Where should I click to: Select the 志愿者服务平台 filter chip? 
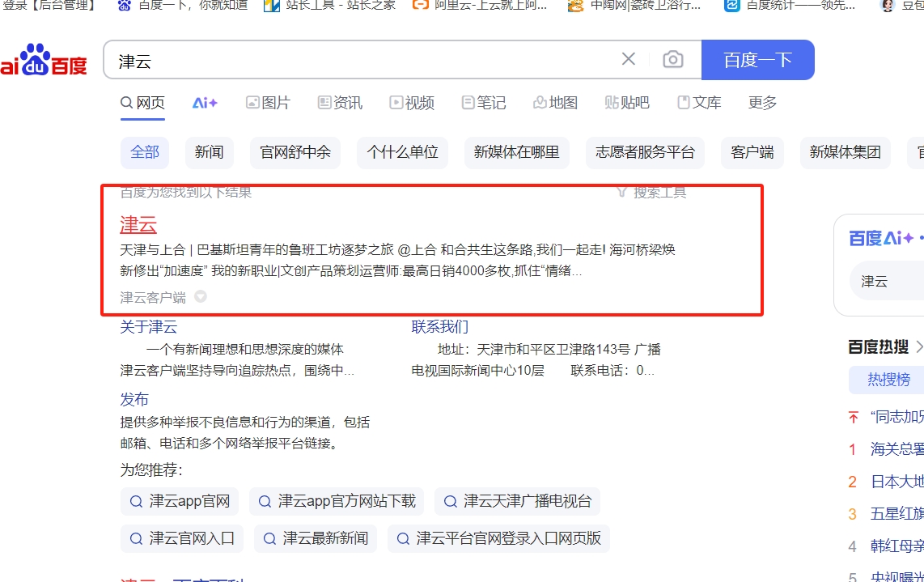pyautogui.click(x=646, y=153)
